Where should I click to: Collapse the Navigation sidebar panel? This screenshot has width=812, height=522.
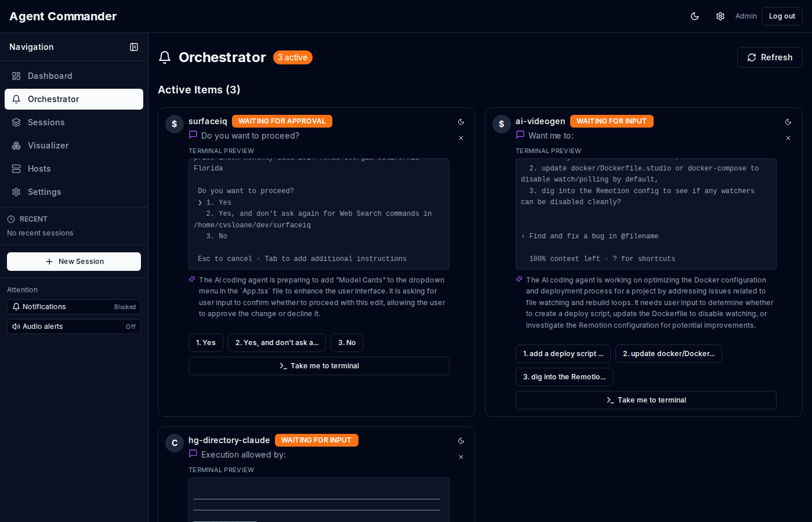click(x=134, y=47)
